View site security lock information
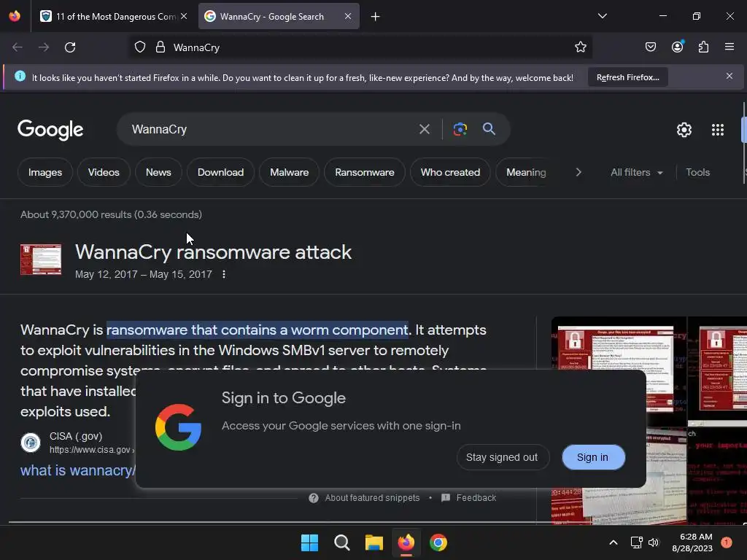Screen dimensions: 747x560 160,47
